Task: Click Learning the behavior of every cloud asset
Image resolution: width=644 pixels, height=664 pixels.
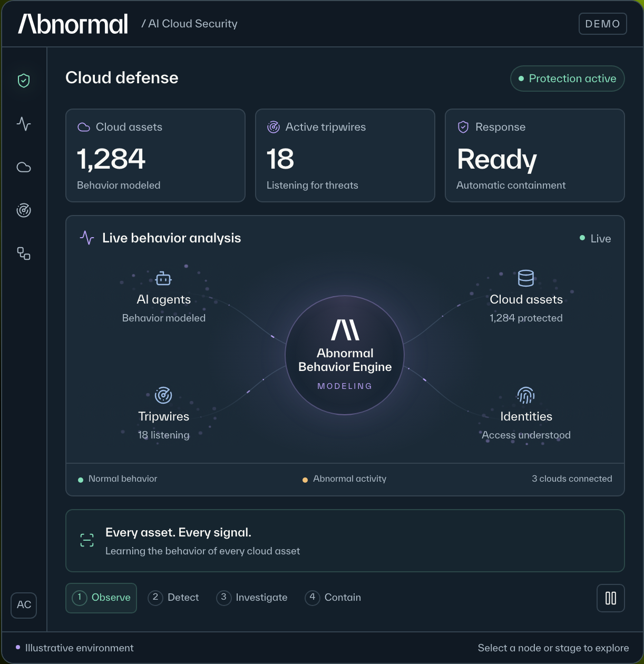Action: click(x=202, y=551)
